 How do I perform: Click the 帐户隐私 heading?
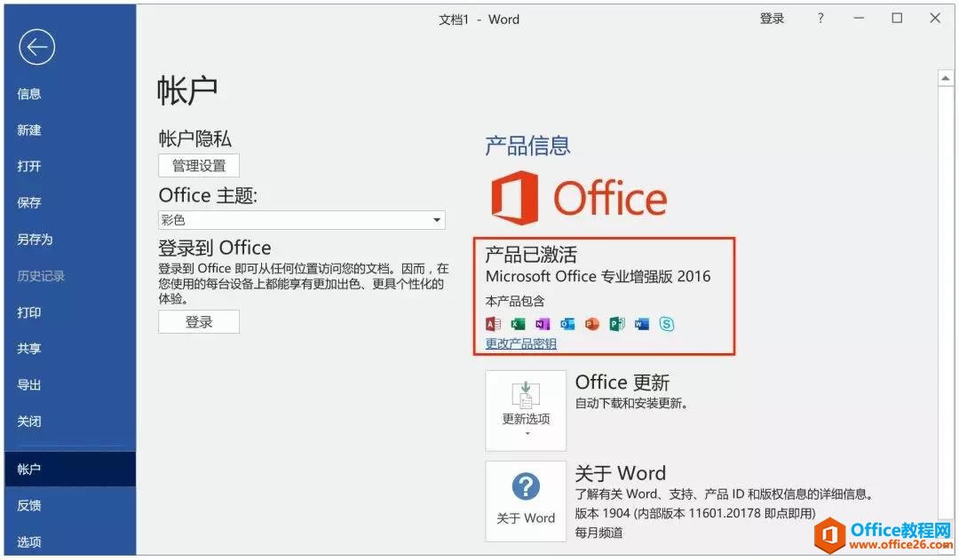pos(195,138)
